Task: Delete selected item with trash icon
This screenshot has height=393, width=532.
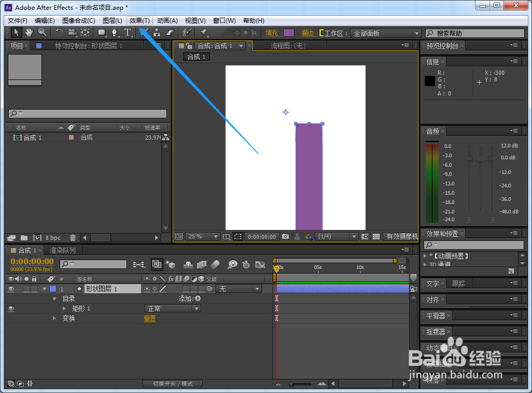Action: pos(73,238)
